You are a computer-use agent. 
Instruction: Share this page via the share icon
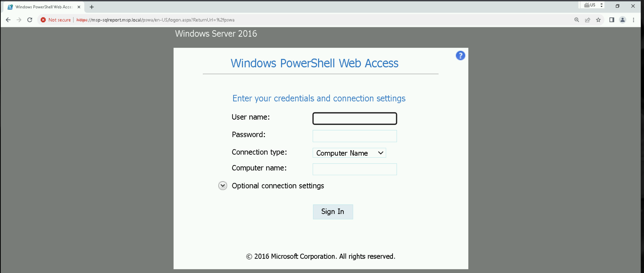coord(587,20)
